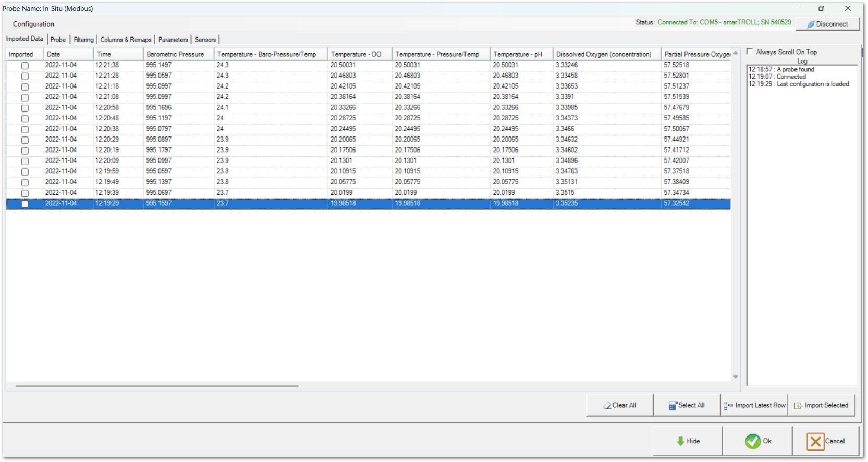This screenshot has height=462, width=868.
Task: Click the orange X Cancel icon
Action: pyautogui.click(x=815, y=441)
